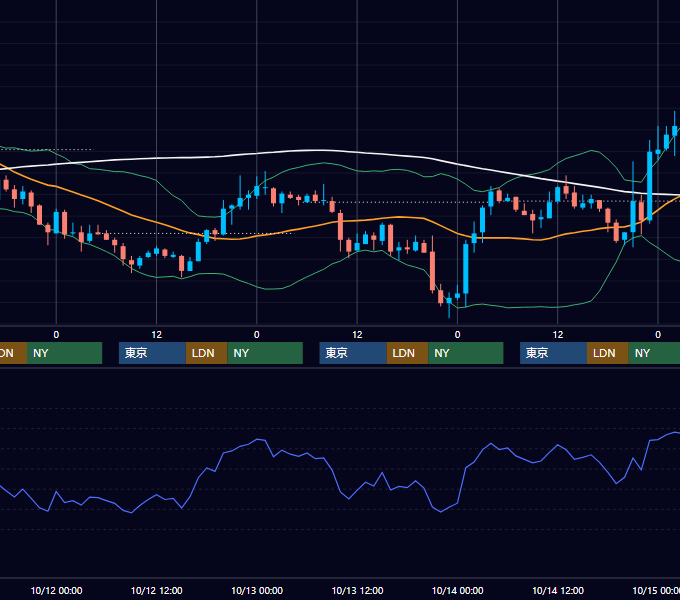
Task: Click the 東京 session block for 10/13
Action: (353, 353)
